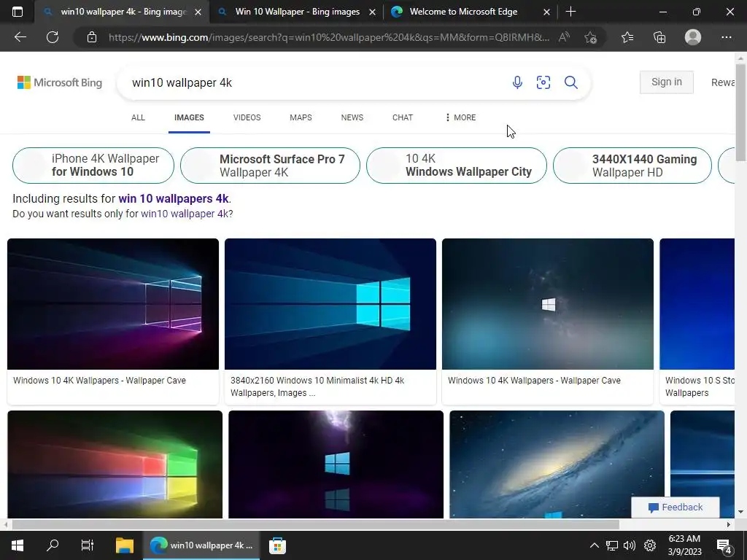Image resolution: width=747 pixels, height=560 pixels.
Task: Open the Rewards link in header
Action: (x=723, y=82)
